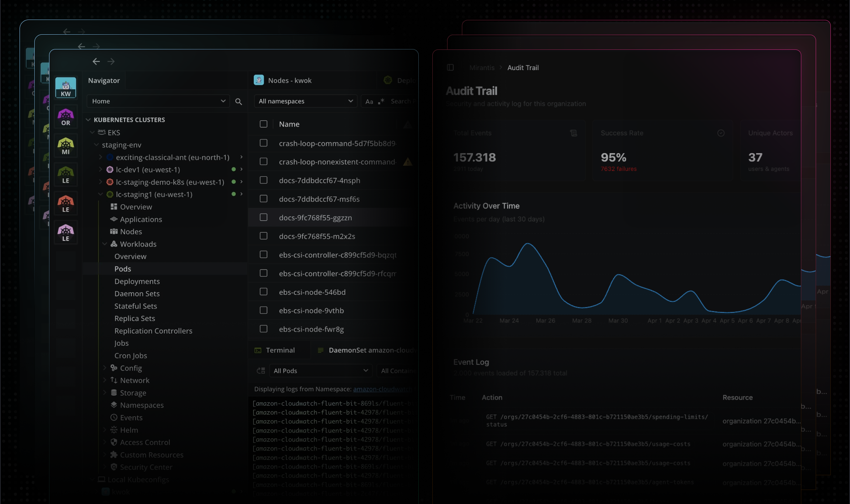Switch to the Navigator tab

coord(104,80)
